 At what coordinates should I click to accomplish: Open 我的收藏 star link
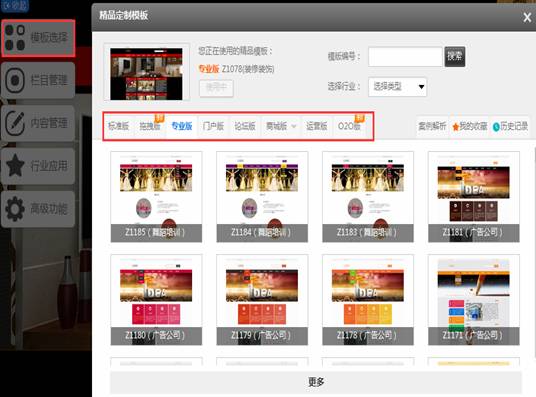(x=470, y=127)
